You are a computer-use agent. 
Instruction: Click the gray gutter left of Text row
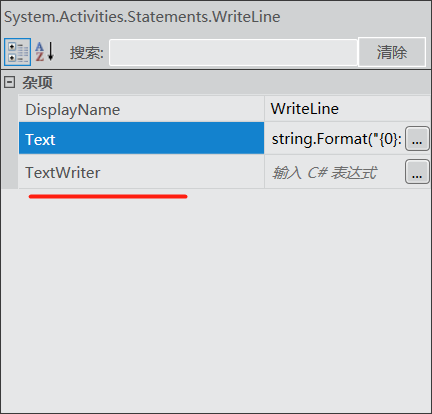(x=10, y=138)
